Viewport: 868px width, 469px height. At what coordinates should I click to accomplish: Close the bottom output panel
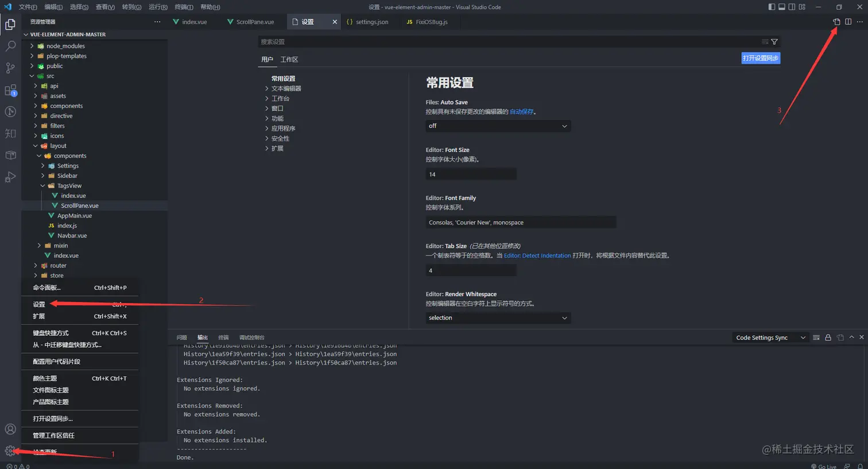861,337
